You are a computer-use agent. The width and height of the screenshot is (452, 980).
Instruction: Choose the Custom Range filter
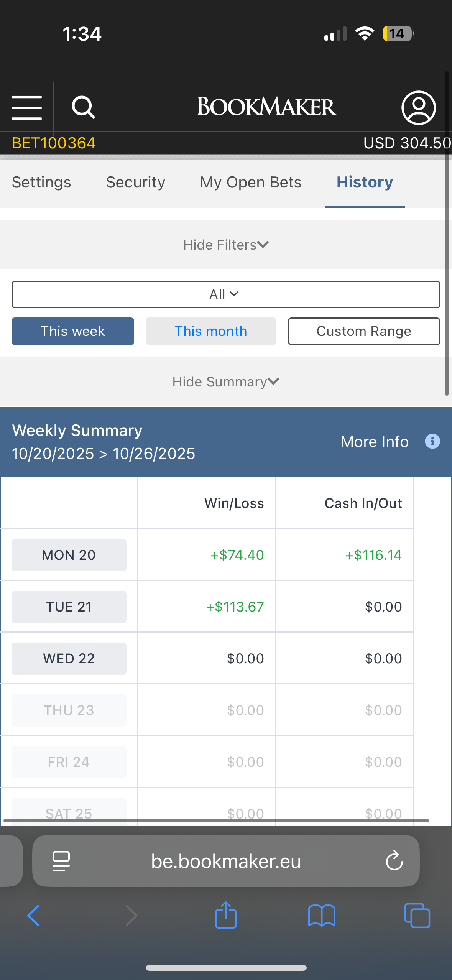coord(364,331)
